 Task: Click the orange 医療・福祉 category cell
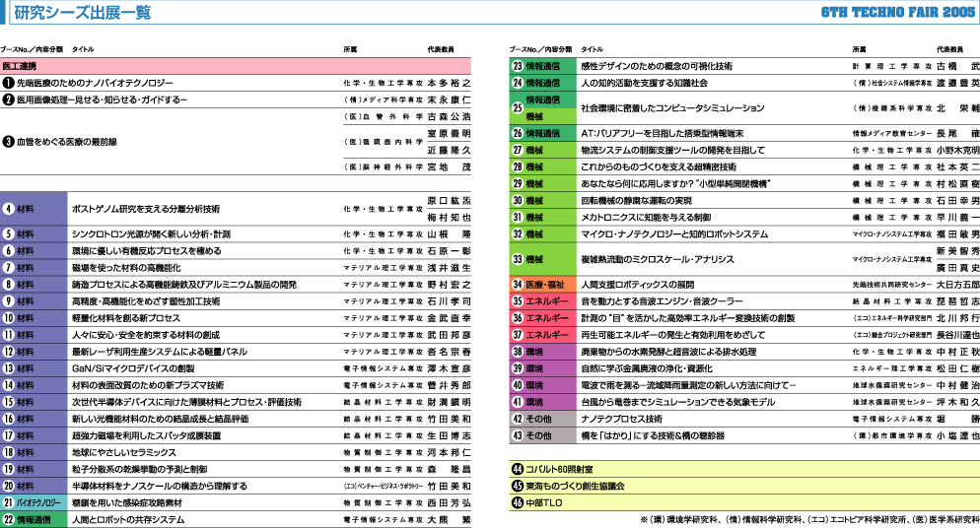[543, 285]
